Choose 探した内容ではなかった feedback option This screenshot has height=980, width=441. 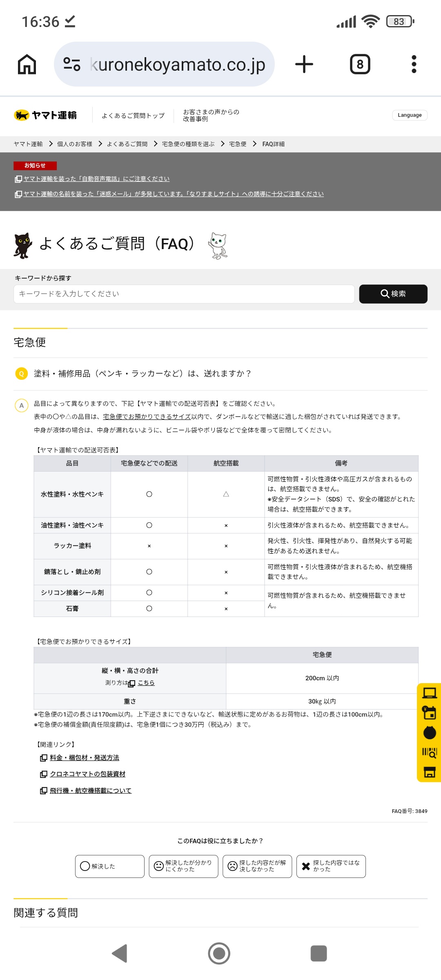[331, 866]
